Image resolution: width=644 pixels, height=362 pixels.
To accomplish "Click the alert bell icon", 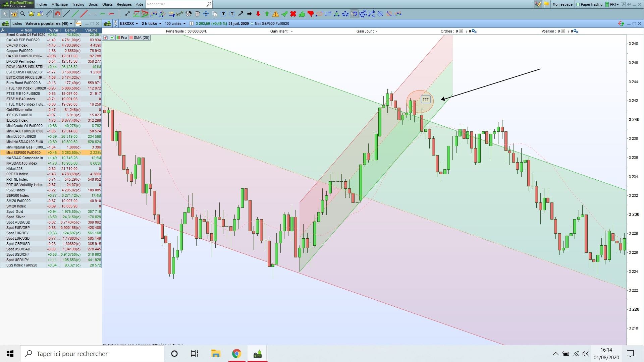I will [x=31, y=14].
